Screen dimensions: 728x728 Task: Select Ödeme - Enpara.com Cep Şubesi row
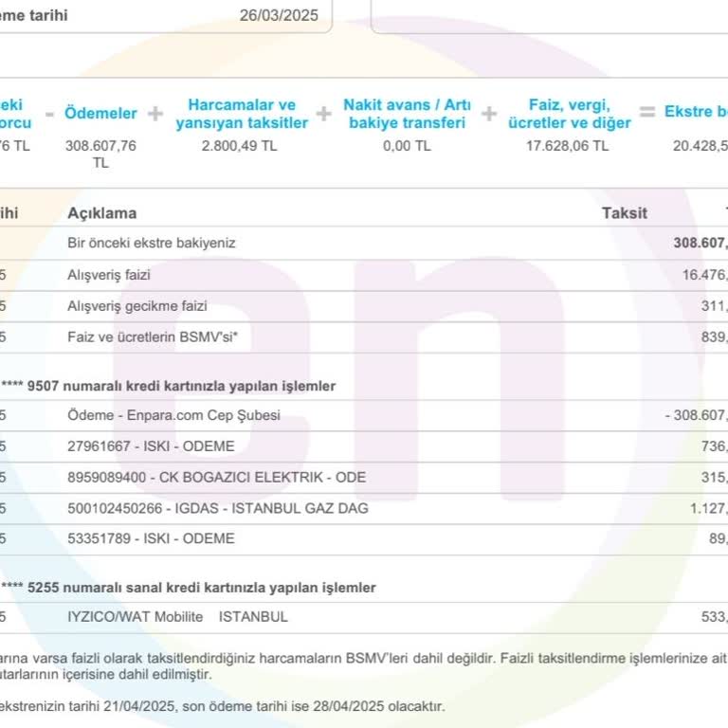click(364, 415)
